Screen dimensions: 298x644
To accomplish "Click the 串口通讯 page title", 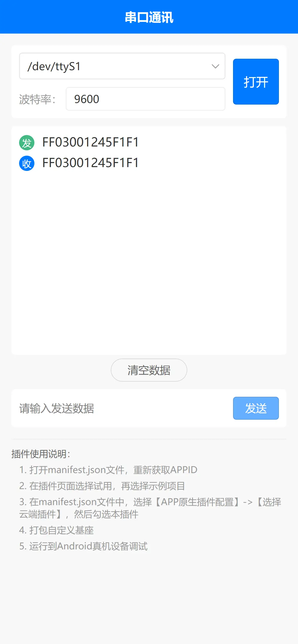I will [x=149, y=17].
